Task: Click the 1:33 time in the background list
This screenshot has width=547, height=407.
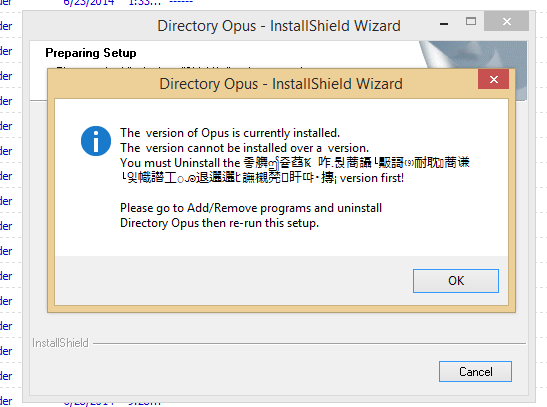Action: (x=145, y=3)
